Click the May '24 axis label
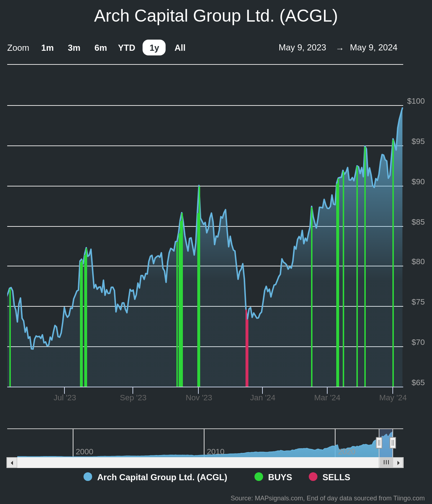Image resolution: width=432 pixels, height=504 pixels. tap(393, 398)
